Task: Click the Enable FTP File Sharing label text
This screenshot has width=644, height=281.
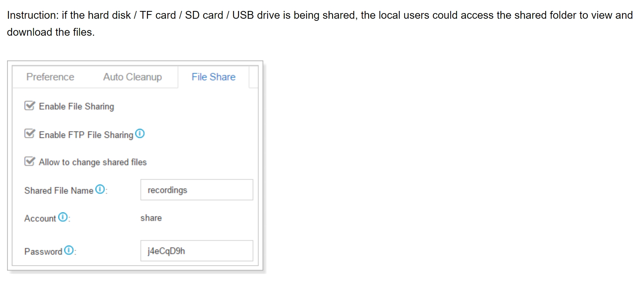Action: click(86, 135)
